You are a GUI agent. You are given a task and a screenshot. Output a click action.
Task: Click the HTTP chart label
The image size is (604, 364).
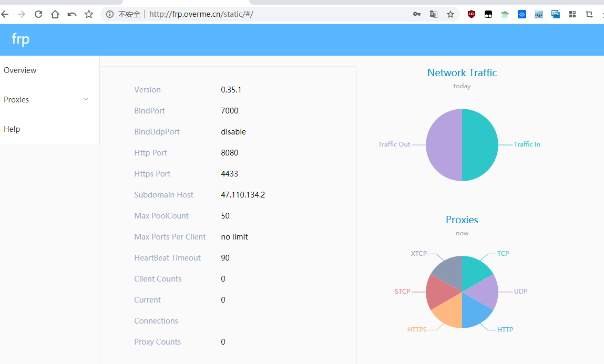tap(505, 330)
